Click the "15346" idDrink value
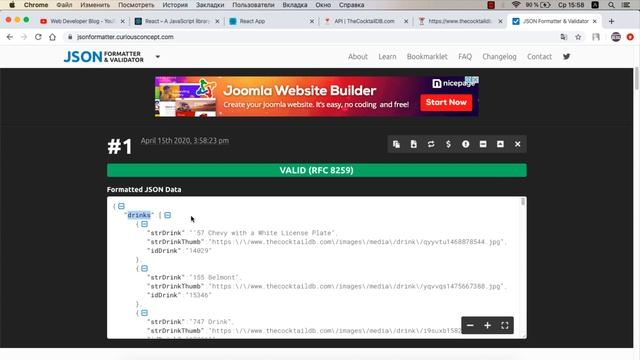This screenshot has width=640, height=360. (x=199, y=295)
